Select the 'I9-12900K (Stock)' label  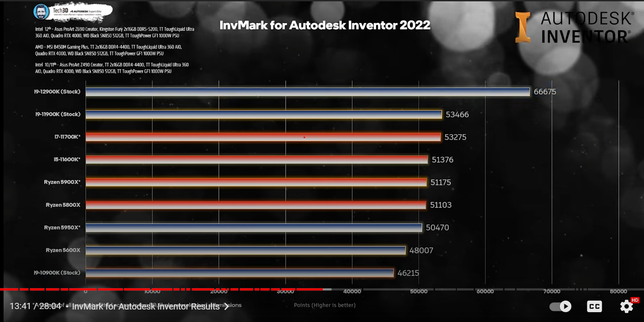click(x=57, y=92)
